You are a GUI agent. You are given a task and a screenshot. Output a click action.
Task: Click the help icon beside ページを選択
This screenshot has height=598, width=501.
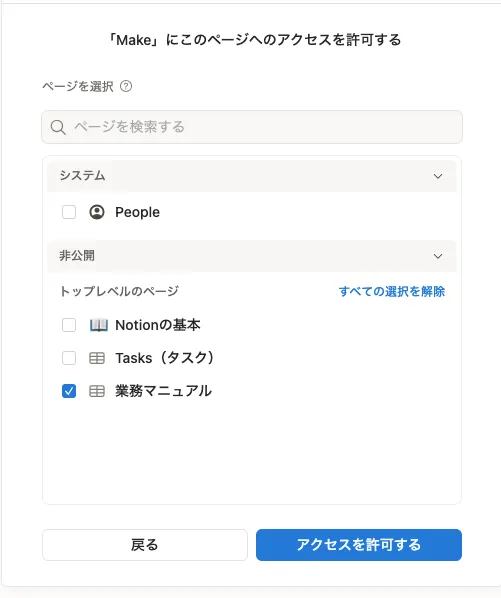126,86
